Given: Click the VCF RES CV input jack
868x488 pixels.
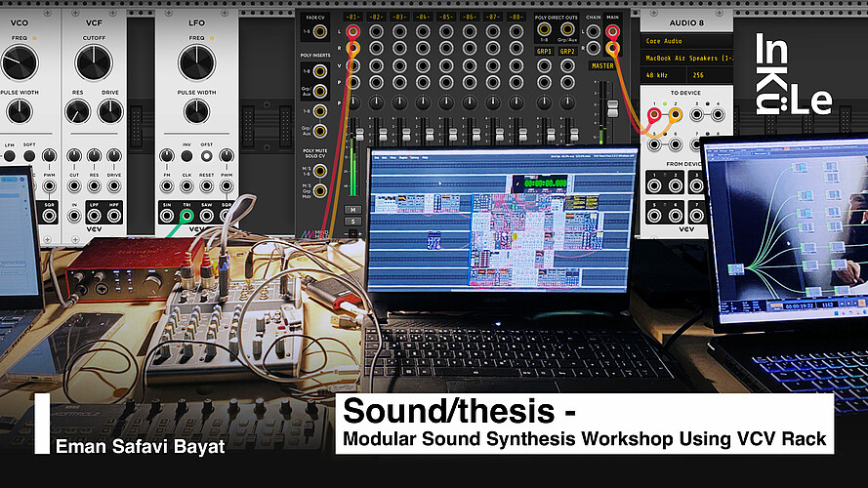Looking at the screenshot, I should point(94,186).
